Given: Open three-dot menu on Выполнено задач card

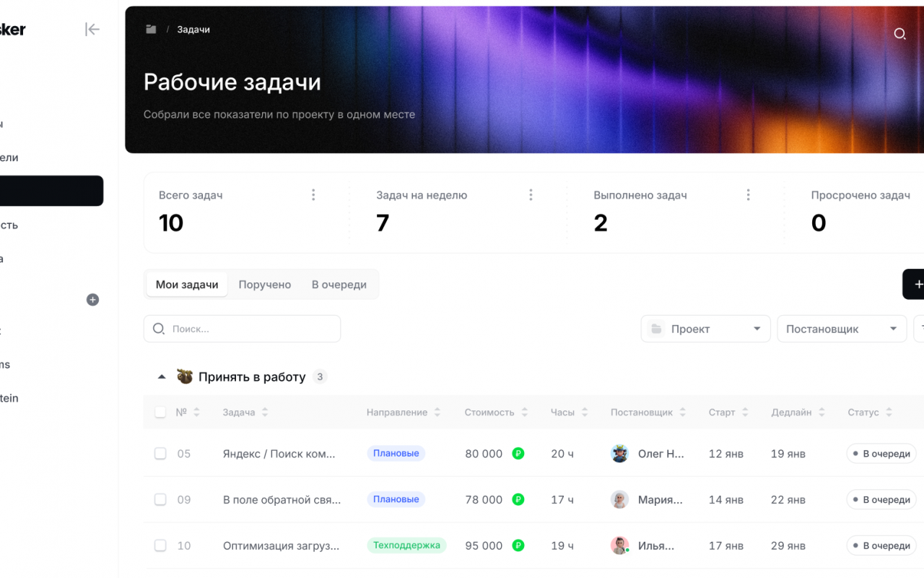Looking at the screenshot, I should pos(748,195).
